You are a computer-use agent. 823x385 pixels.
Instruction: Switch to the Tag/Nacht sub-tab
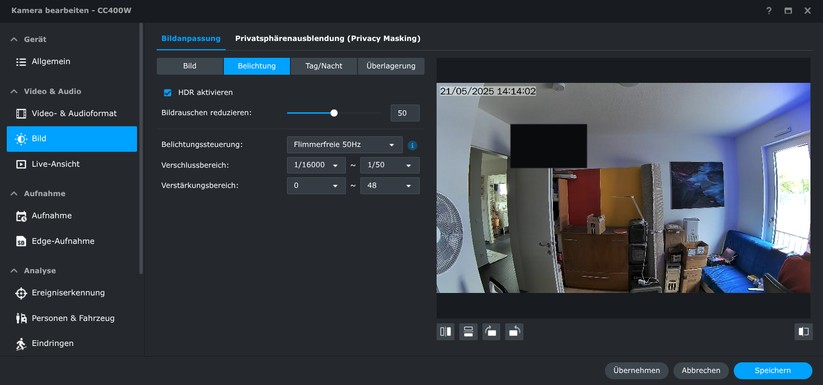pyautogui.click(x=324, y=66)
